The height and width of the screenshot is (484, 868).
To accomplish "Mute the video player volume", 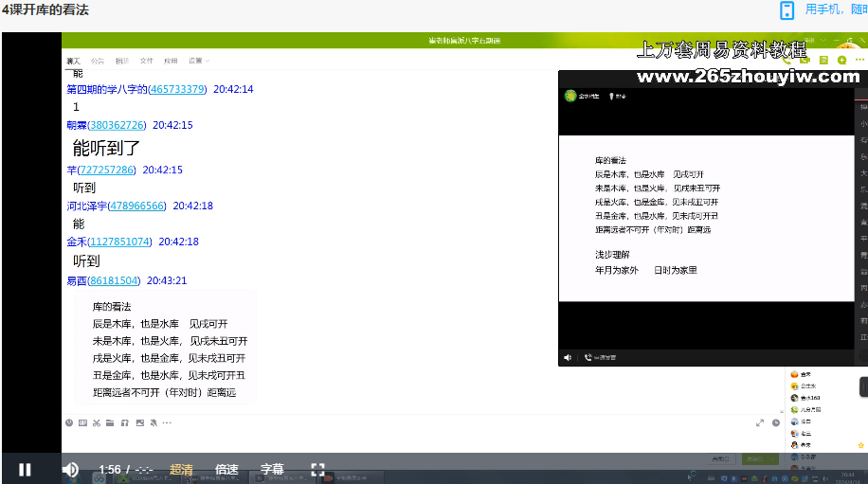I will pos(70,469).
